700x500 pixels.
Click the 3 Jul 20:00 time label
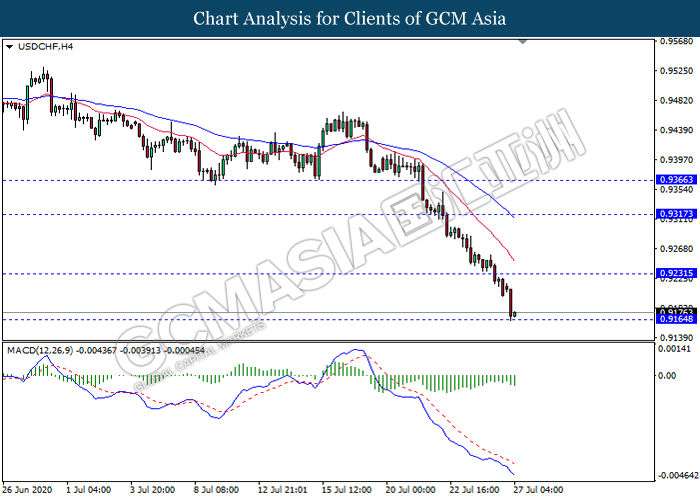153,490
